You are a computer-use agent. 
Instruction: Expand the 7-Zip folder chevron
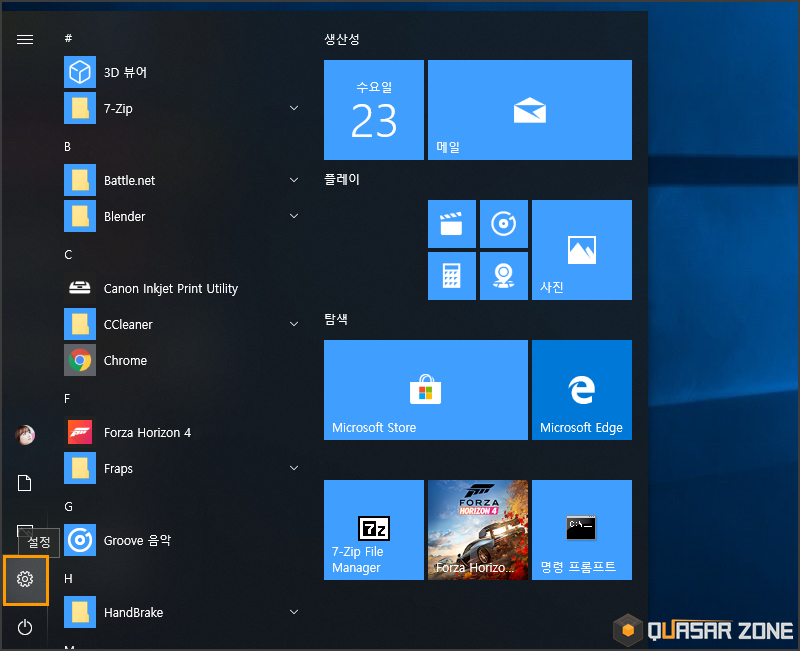tap(294, 108)
